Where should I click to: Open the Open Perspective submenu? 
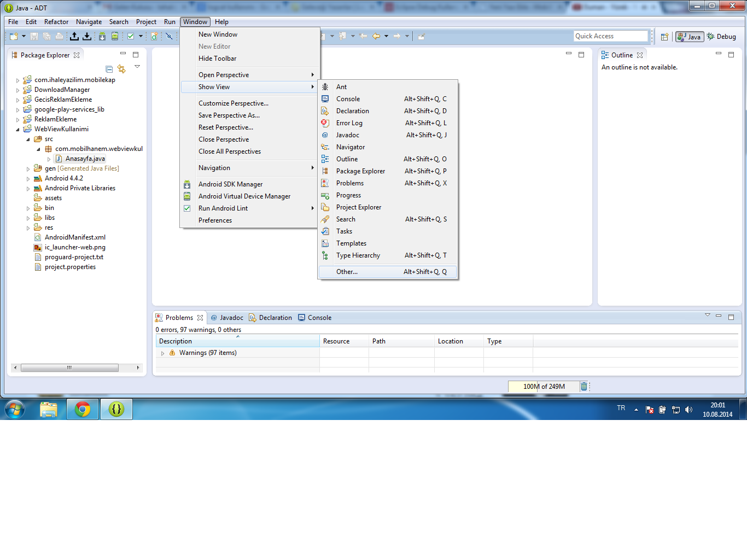pos(249,75)
